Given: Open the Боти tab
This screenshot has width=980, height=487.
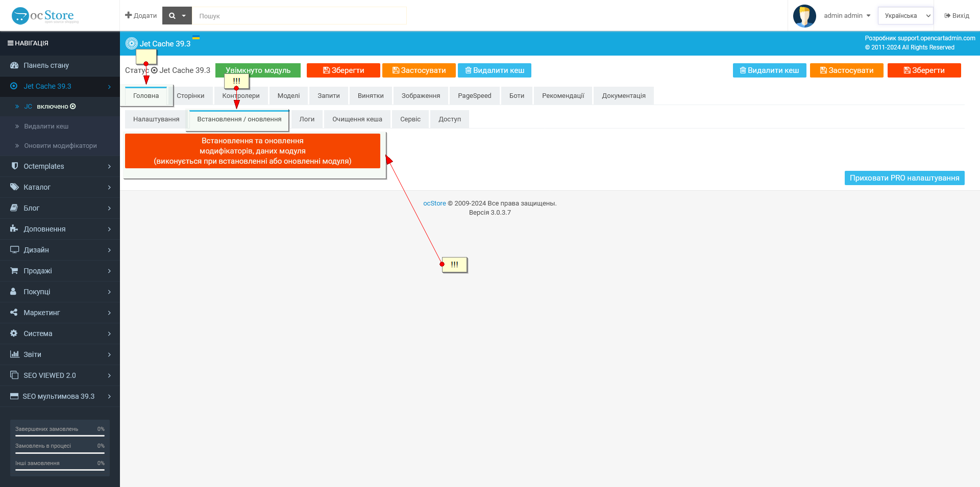Looking at the screenshot, I should pyautogui.click(x=517, y=96).
